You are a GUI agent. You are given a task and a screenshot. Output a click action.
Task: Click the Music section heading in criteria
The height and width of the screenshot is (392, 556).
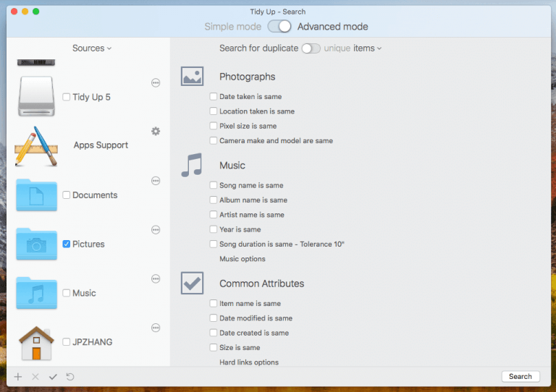[x=232, y=166]
